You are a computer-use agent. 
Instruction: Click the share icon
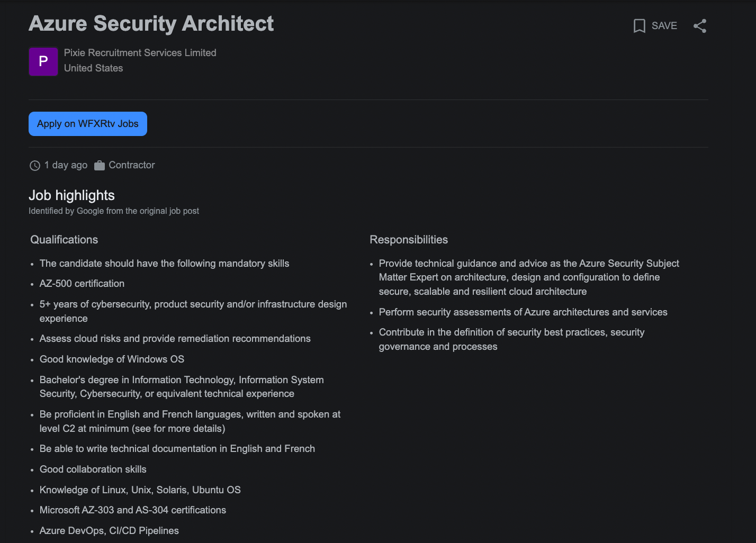click(700, 26)
